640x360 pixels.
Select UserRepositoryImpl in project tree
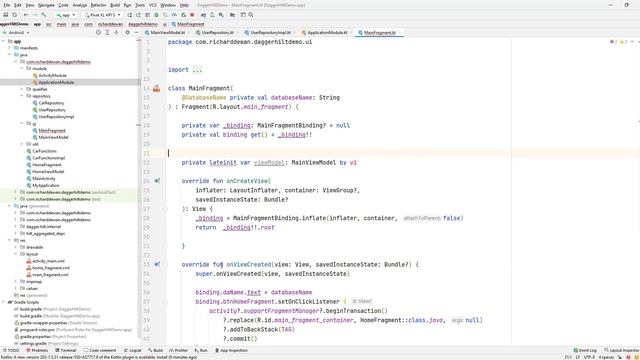pos(56,117)
